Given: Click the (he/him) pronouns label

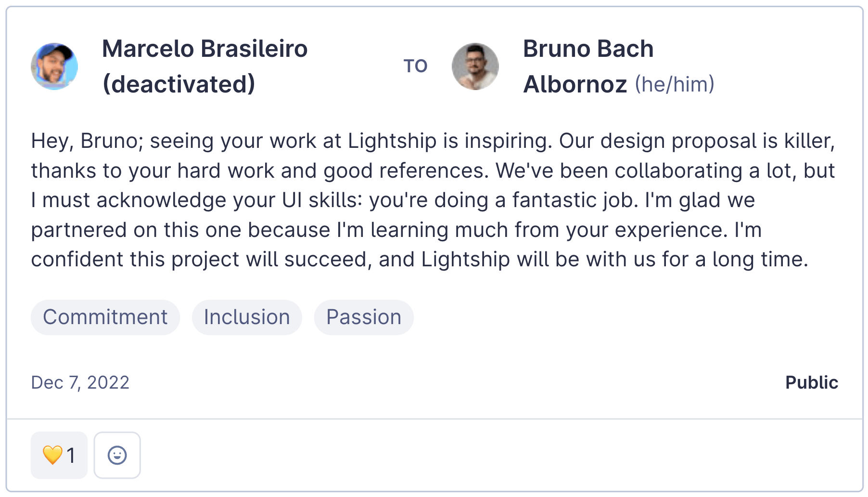Looking at the screenshot, I should 674,84.
